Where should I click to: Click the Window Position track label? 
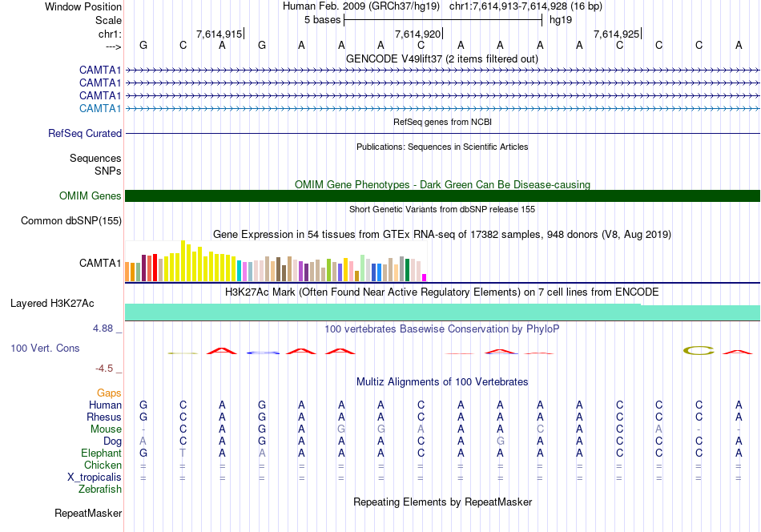(83, 6)
